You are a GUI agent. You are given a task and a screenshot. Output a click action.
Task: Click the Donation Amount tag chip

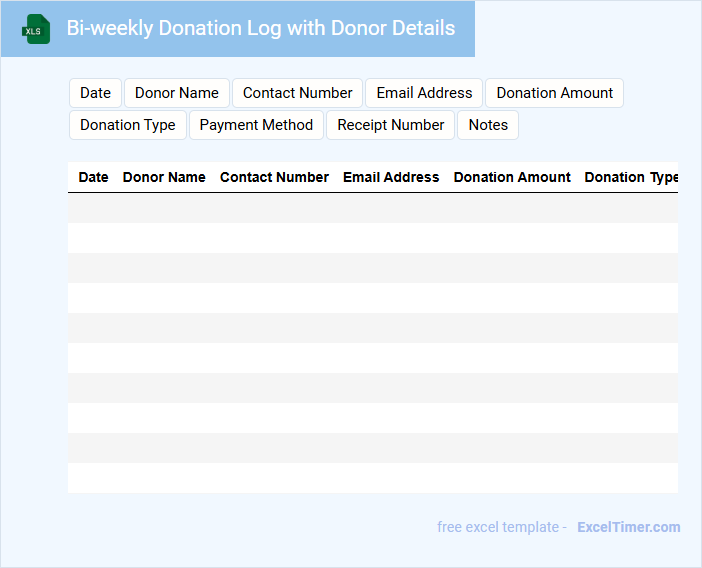coord(554,93)
